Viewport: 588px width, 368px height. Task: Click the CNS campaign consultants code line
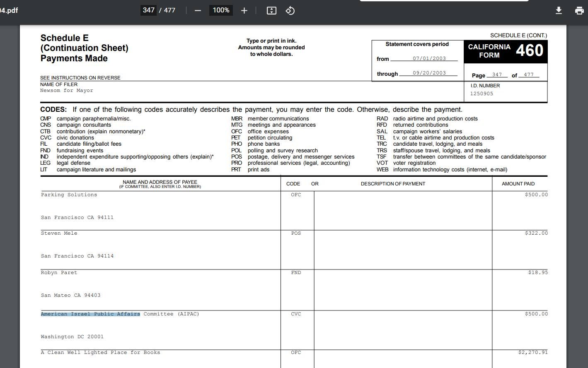point(75,125)
